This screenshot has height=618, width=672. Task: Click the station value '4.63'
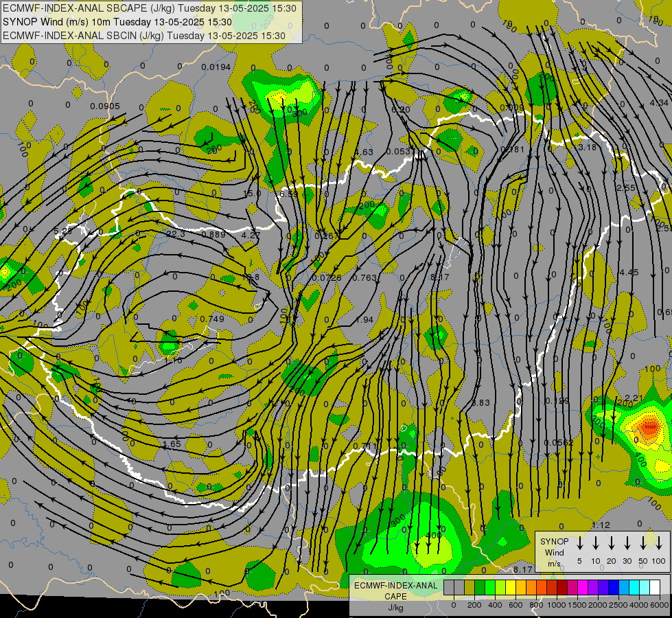point(364,152)
